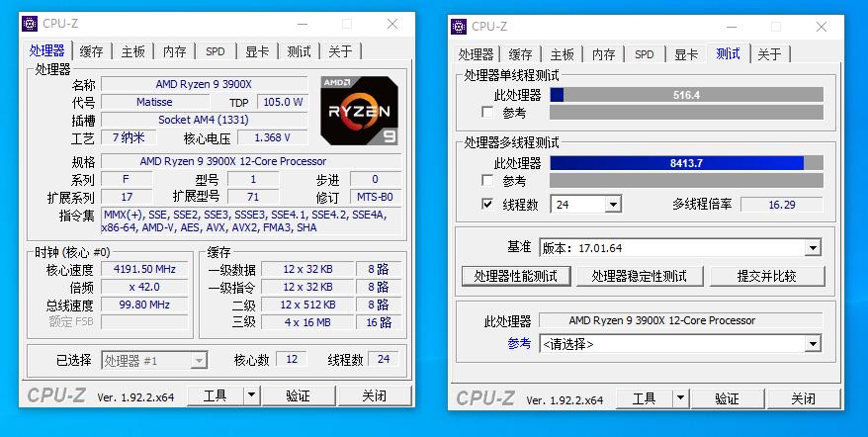Open SPD tab in the right window

point(645,54)
